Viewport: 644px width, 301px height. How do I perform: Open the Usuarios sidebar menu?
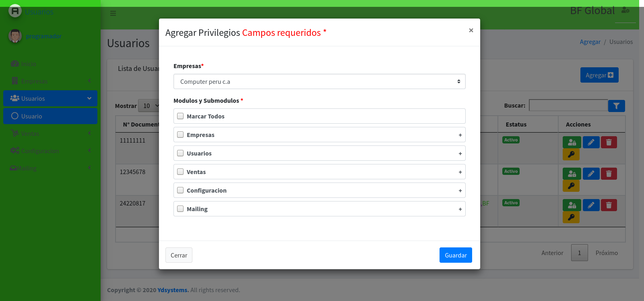coord(50,98)
